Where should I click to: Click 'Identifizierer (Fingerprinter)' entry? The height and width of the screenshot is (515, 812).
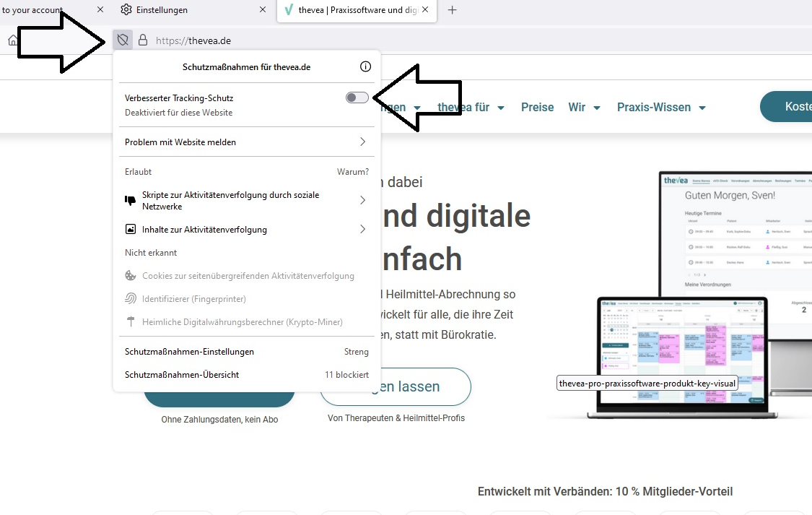coord(193,299)
